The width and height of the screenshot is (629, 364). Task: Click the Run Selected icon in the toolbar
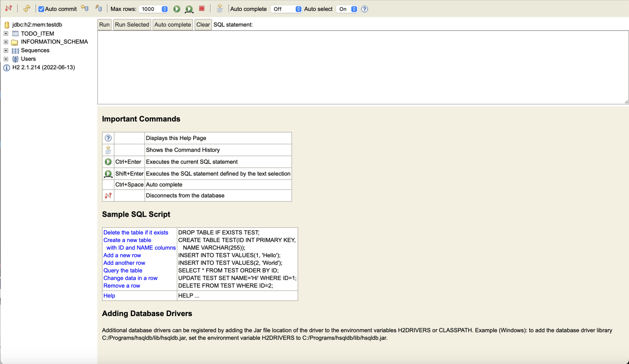pyautogui.click(x=189, y=9)
